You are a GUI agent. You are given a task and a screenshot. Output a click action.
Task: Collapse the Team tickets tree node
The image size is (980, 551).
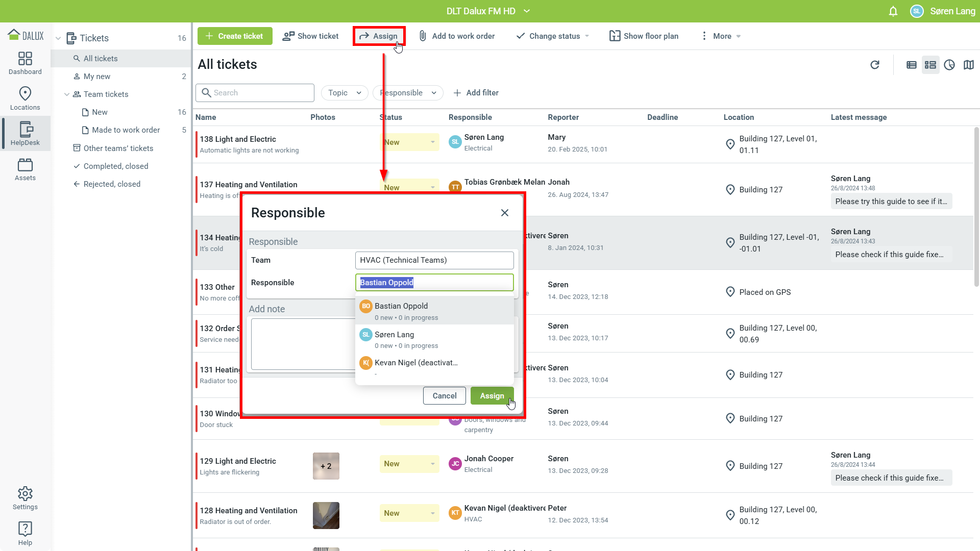click(x=67, y=94)
